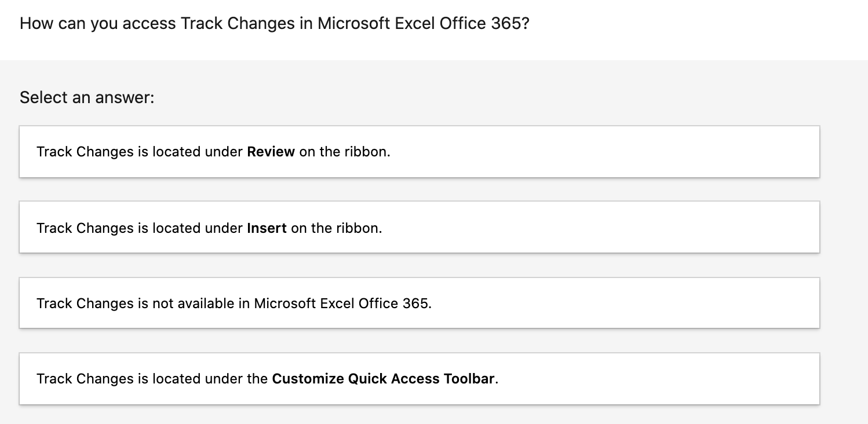Choose the answer mentioning Insert on the ribbon
868x424 pixels.
coord(419,228)
